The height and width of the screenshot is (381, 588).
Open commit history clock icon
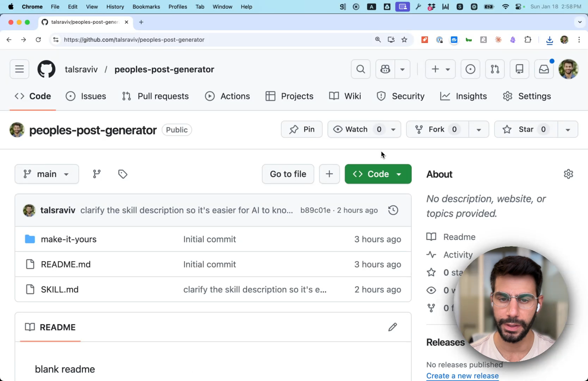tap(393, 210)
